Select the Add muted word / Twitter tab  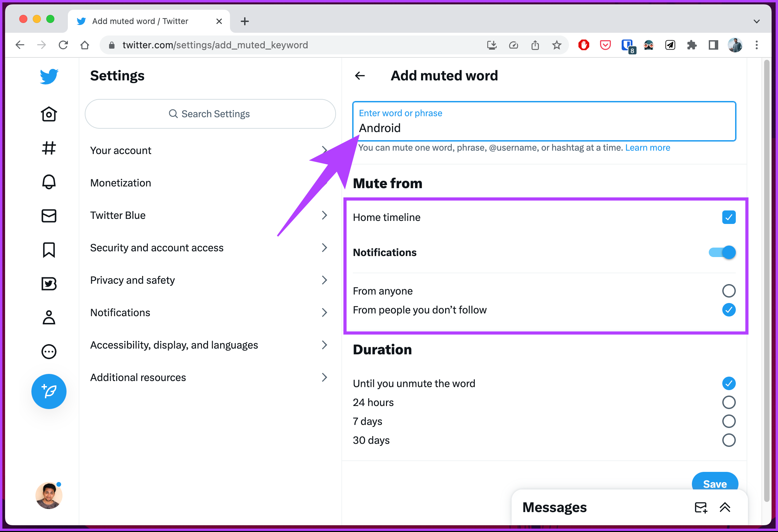[x=149, y=21]
